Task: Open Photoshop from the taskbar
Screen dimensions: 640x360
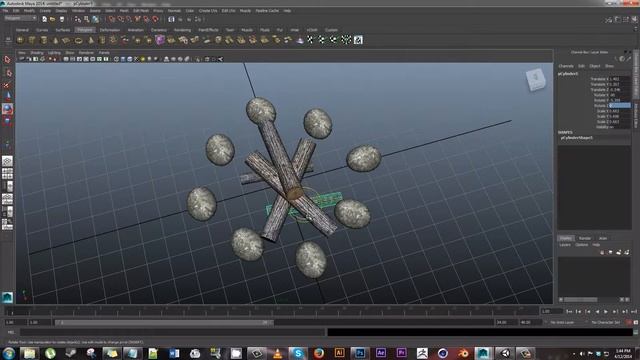Action: [360, 353]
